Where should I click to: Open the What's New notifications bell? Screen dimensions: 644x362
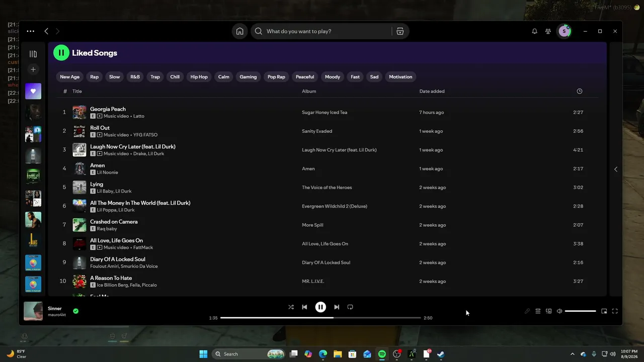pos(534,31)
